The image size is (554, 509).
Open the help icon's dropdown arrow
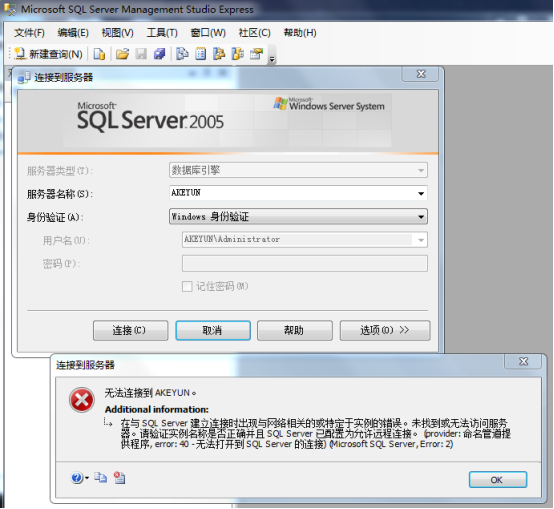click(87, 478)
